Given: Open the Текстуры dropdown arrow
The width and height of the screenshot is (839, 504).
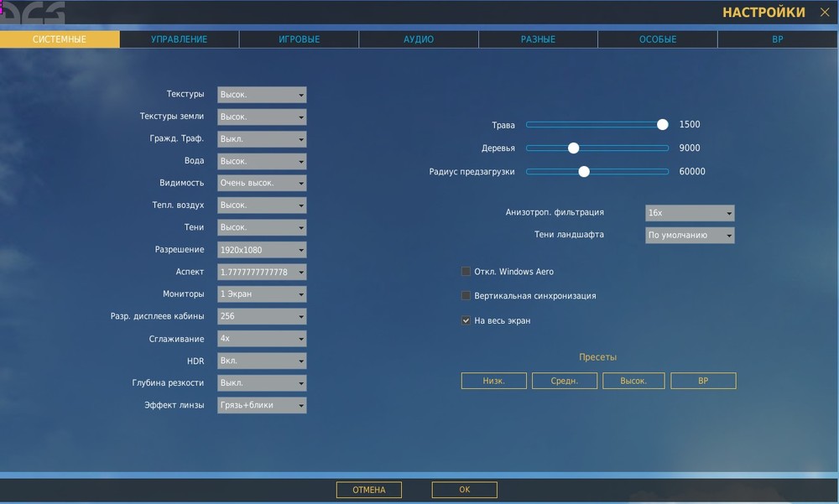Looking at the screenshot, I should [x=301, y=95].
